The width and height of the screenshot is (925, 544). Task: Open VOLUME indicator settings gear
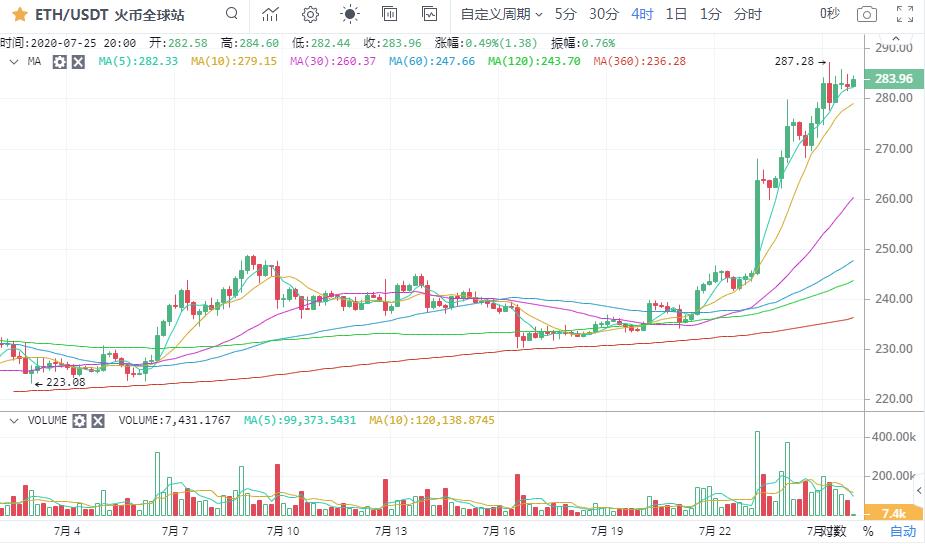pyautogui.click(x=80, y=421)
